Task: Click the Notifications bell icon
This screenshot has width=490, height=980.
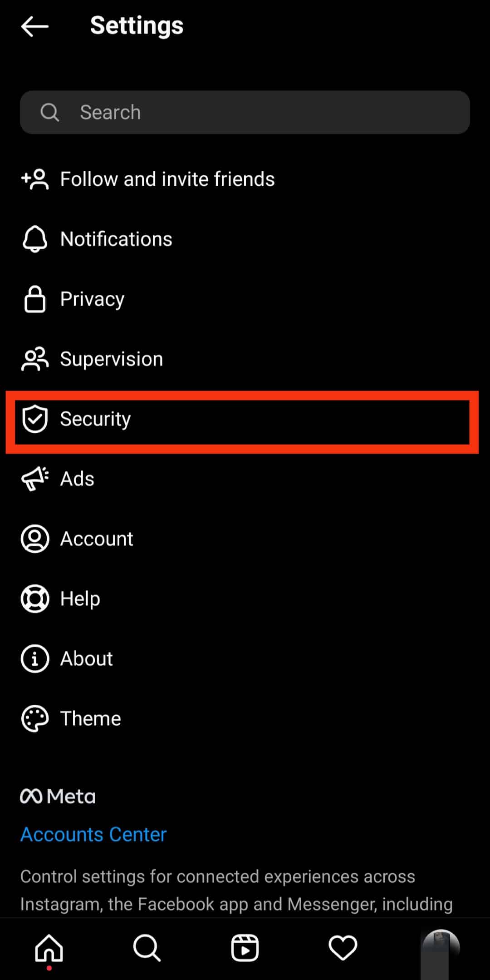Action: click(x=35, y=239)
